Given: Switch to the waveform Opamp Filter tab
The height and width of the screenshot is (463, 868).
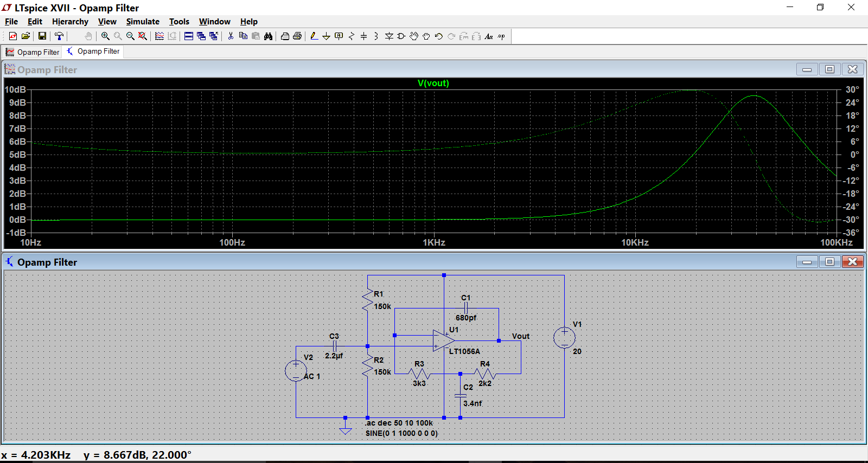Looking at the screenshot, I should pos(32,52).
